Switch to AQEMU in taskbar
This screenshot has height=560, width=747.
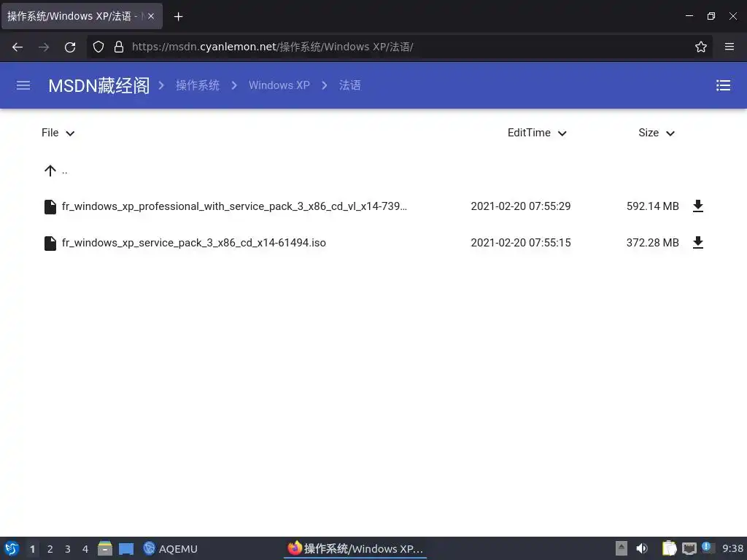coord(170,549)
